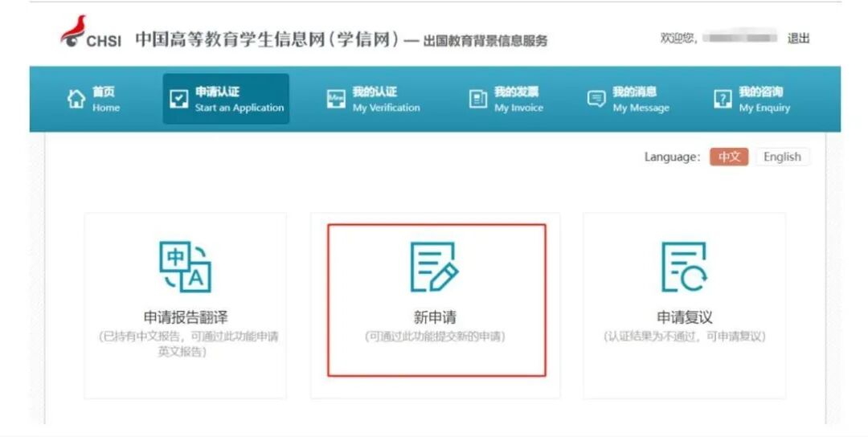This screenshot has height=437, width=868.
Task: Click the text 可通过此功能提交新的申请
Action: click(x=435, y=337)
